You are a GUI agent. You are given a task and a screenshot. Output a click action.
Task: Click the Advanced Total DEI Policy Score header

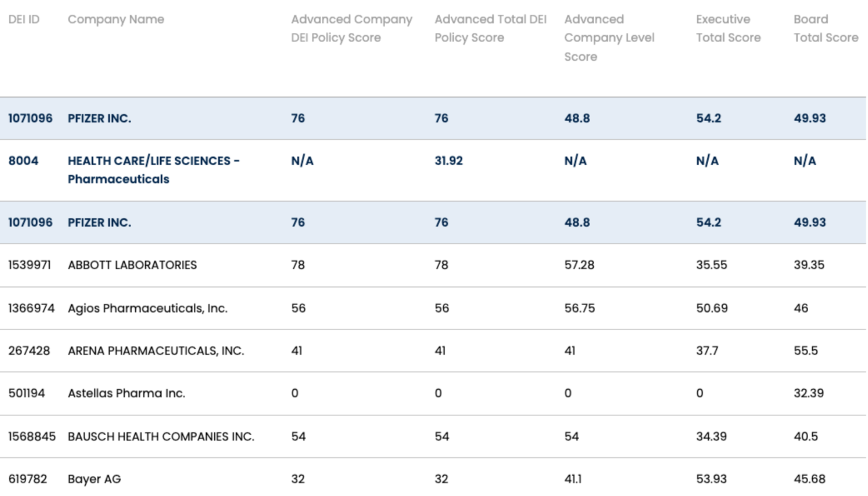pos(491,29)
